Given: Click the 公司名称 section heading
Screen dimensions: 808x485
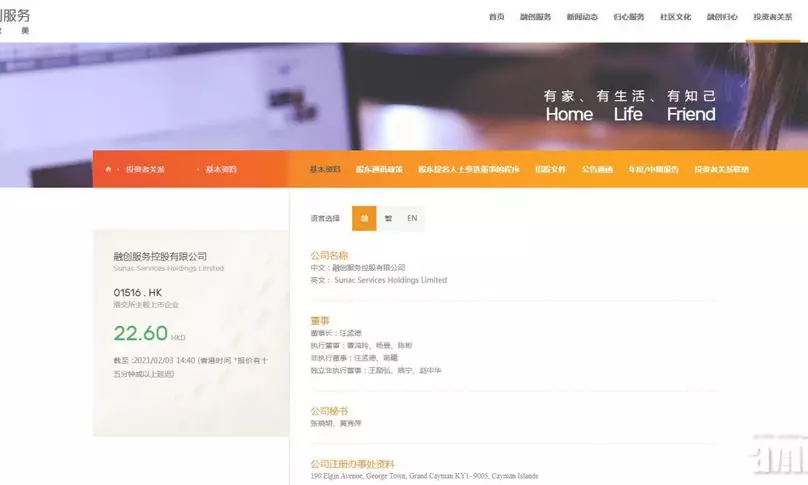Looking at the screenshot, I should coord(329,255).
